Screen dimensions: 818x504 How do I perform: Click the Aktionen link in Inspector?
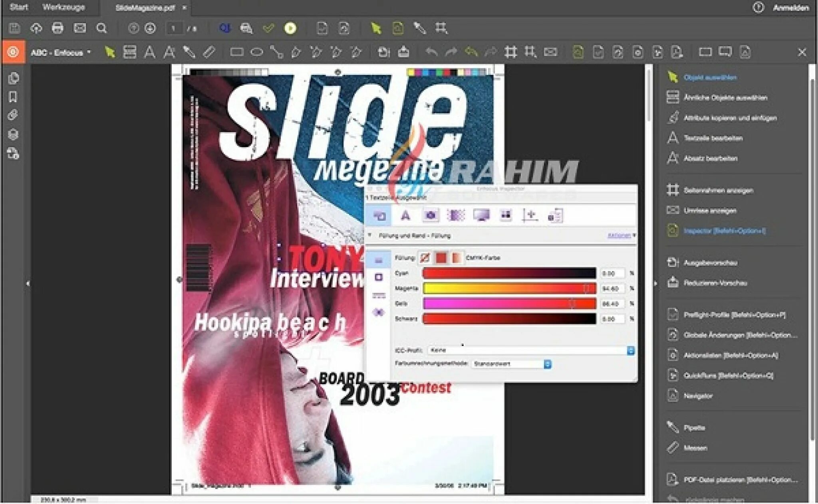619,235
